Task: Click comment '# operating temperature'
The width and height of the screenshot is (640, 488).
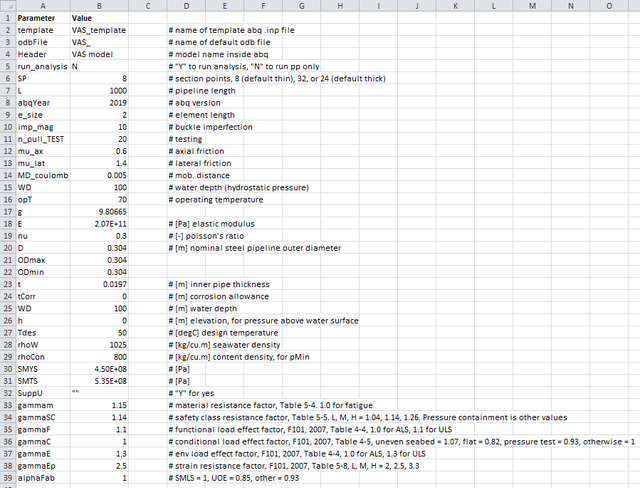Action: (216, 200)
